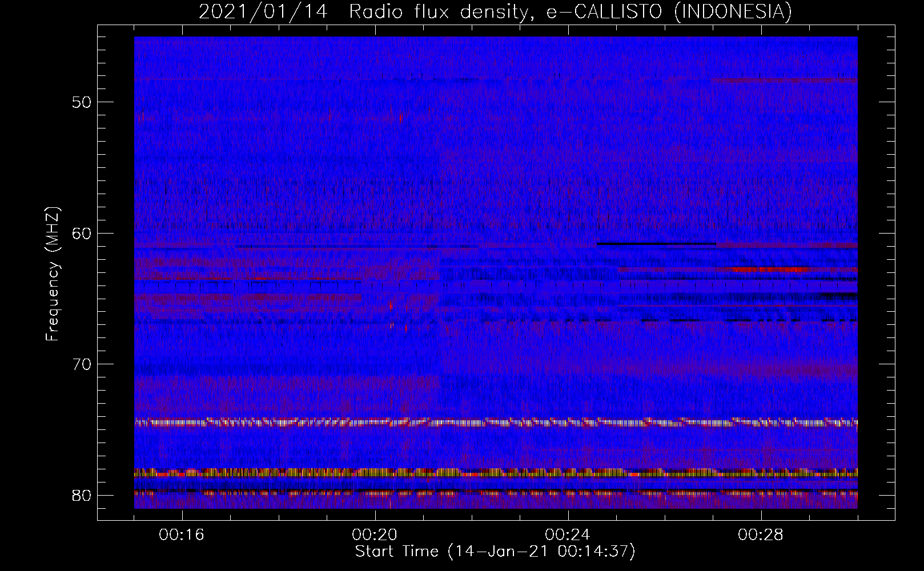Click the black horizontal line near 61 MHz
This screenshot has width=924, height=571.
[656, 244]
